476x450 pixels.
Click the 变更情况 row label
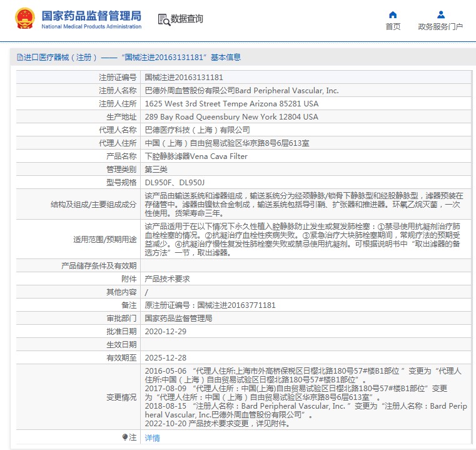point(121,397)
